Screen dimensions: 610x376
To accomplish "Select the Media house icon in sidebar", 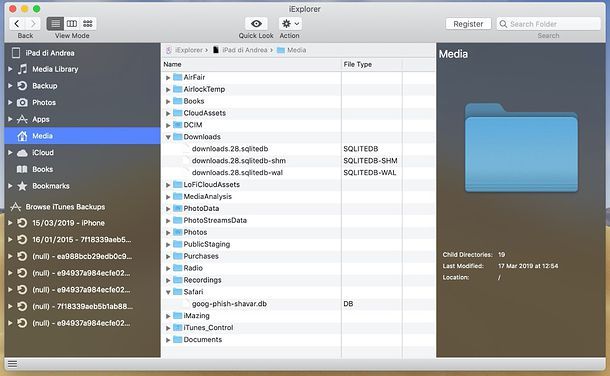I will pos(23,136).
